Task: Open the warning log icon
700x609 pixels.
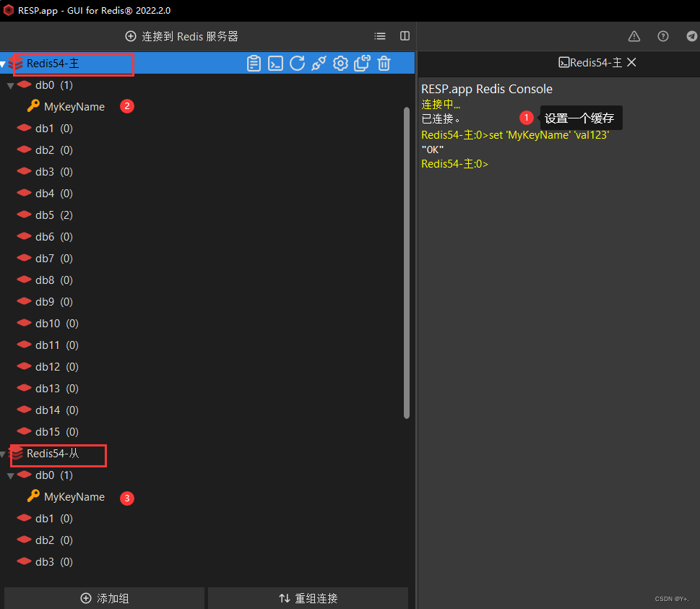Action: [634, 36]
